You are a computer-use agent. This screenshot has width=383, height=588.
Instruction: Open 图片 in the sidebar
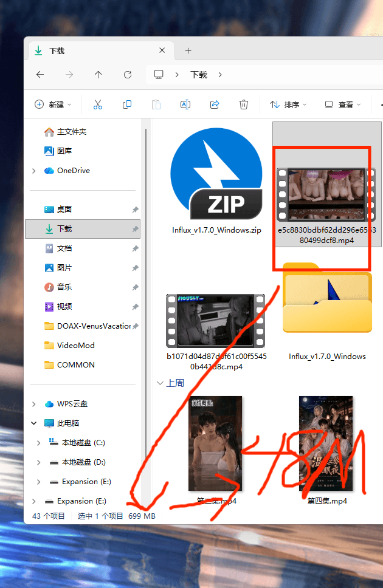tap(64, 268)
